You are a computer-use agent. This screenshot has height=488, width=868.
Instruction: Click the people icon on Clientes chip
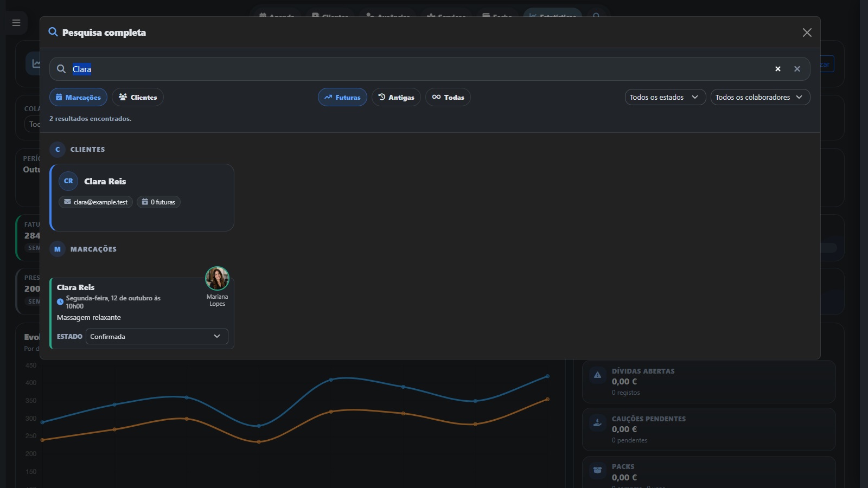coord(123,97)
